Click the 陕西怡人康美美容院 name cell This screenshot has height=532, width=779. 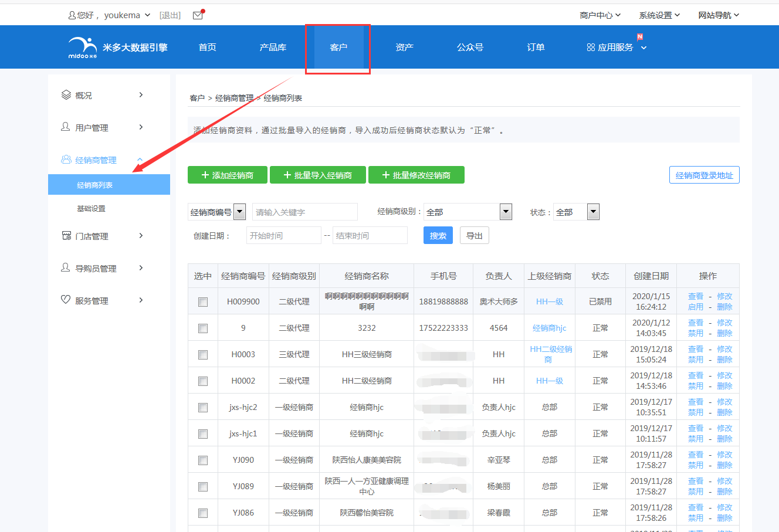tap(367, 460)
